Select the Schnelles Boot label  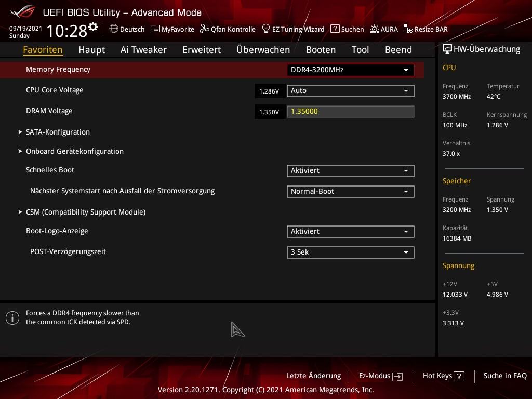tap(50, 170)
